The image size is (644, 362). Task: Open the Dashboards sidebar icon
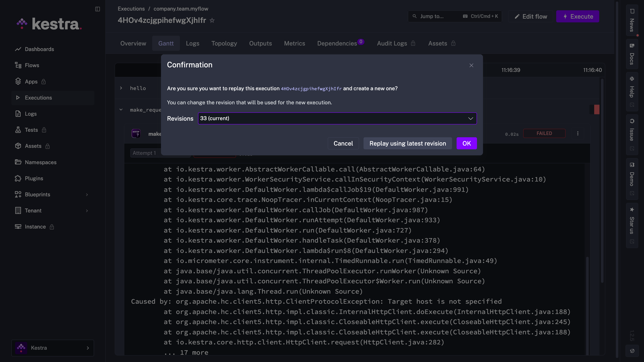coord(18,49)
